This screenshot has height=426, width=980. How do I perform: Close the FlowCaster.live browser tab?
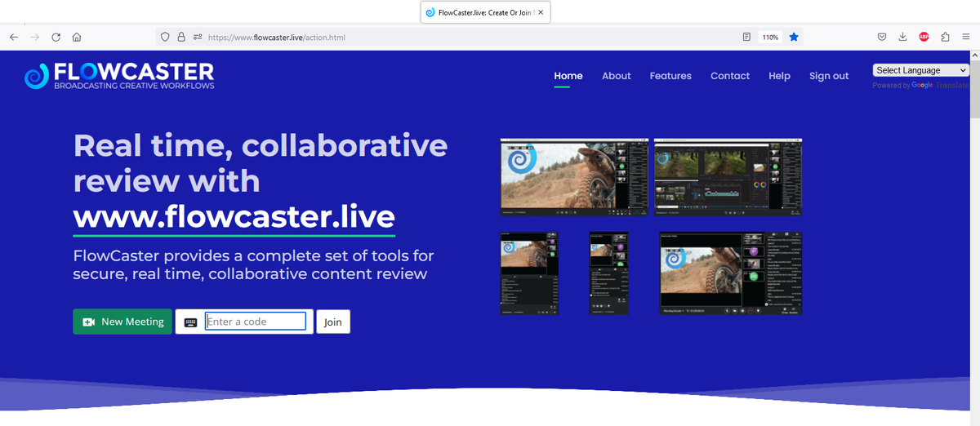tap(541, 13)
